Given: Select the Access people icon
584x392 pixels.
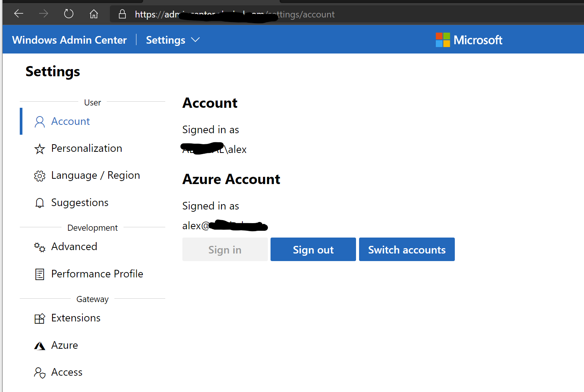Looking at the screenshot, I should [x=40, y=373].
